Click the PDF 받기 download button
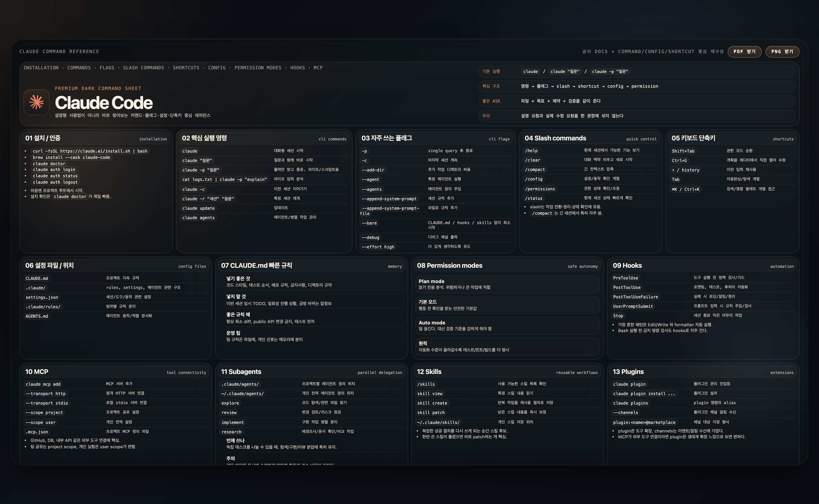The height and width of the screenshot is (504, 819). click(x=744, y=51)
